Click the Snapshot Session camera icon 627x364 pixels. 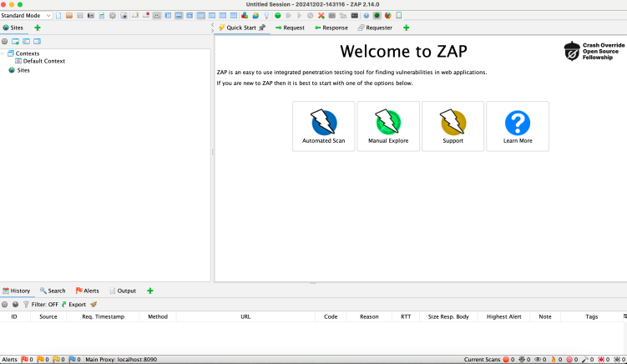[x=91, y=16]
